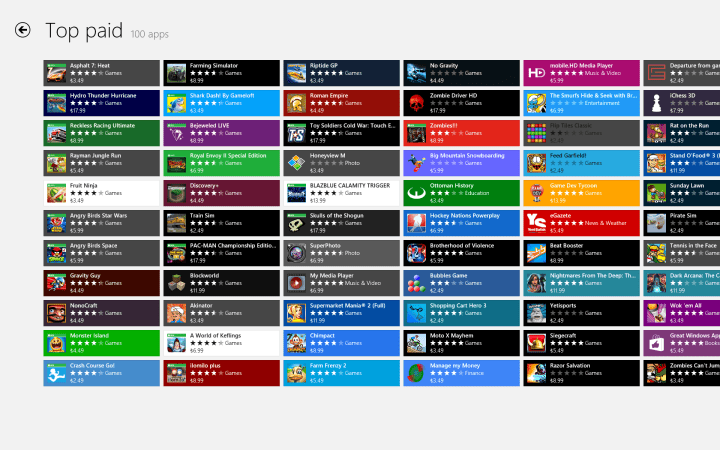Screen dimensions: 720x450
Task: Open the Moto X Mayhem tile
Action: pos(461,343)
